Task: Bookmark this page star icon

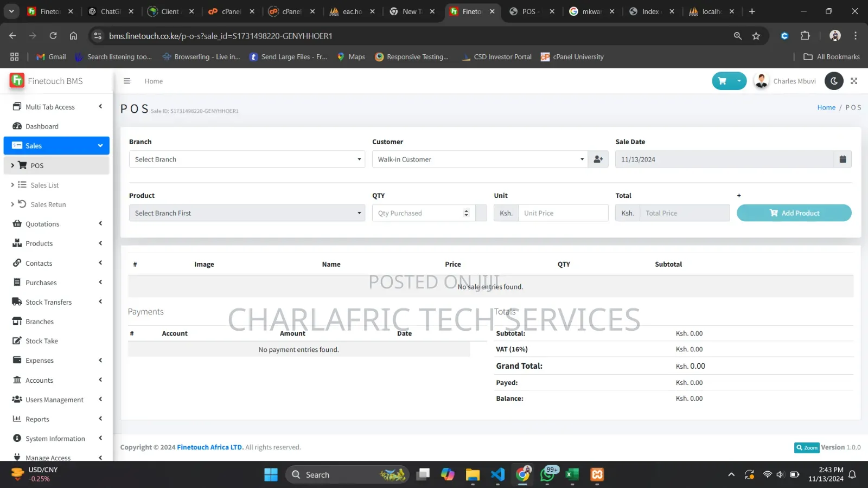Action: [756, 36]
